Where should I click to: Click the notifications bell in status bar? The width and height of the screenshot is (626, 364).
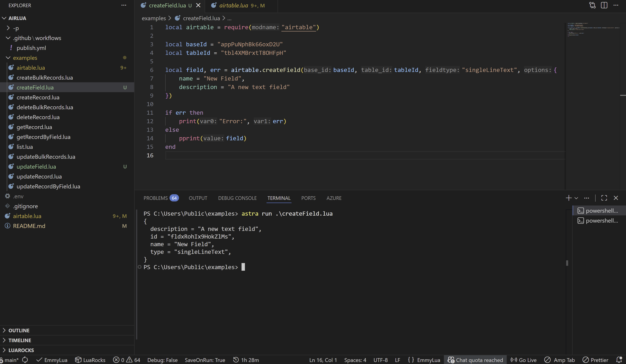(x=619, y=360)
